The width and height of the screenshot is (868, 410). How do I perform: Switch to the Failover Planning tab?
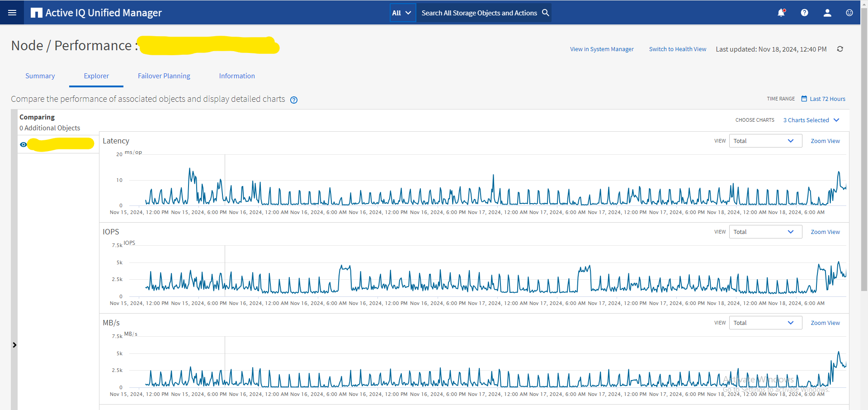(164, 76)
